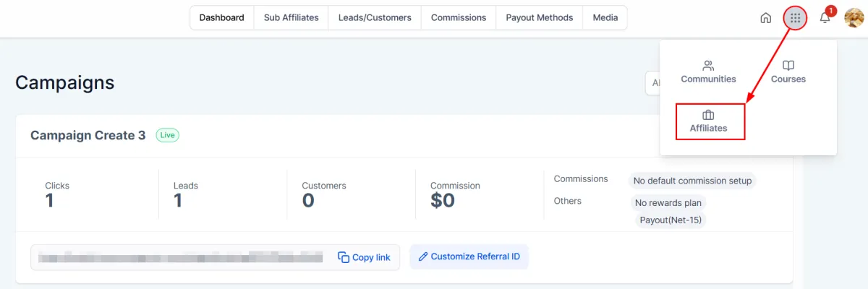The width and height of the screenshot is (868, 289).
Task: Click the blurred referral link field
Action: click(180, 257)
